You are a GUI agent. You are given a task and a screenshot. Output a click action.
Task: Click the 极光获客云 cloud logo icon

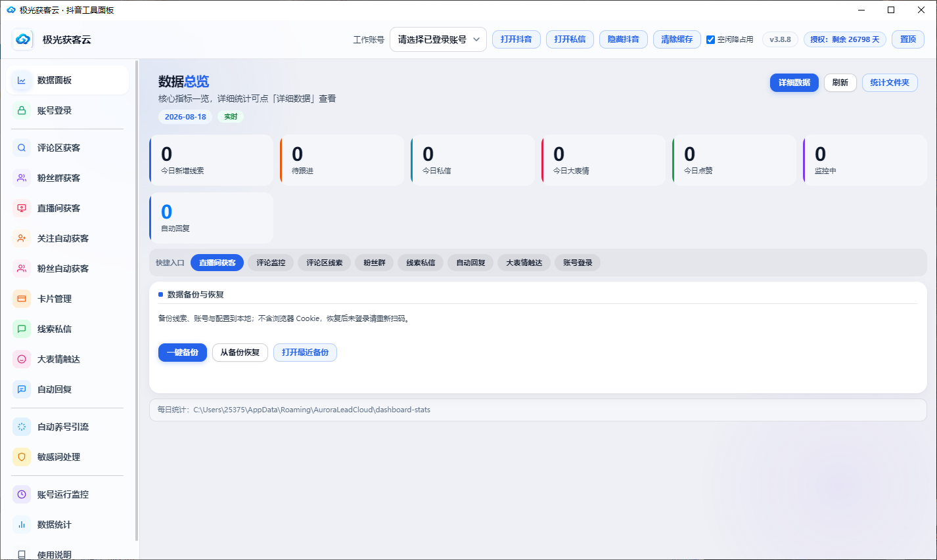click(x=23, y=39)
